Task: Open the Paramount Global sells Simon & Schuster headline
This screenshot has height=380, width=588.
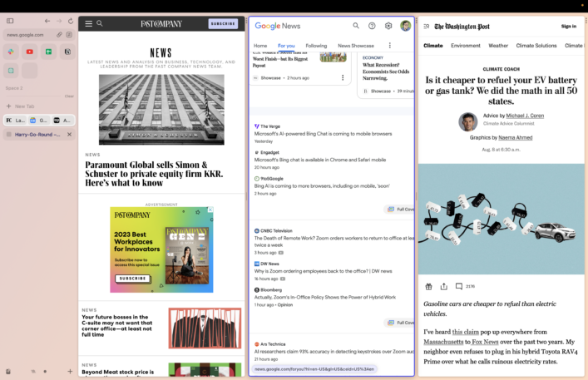Action: pyautogui.click(x=154, y=174)
